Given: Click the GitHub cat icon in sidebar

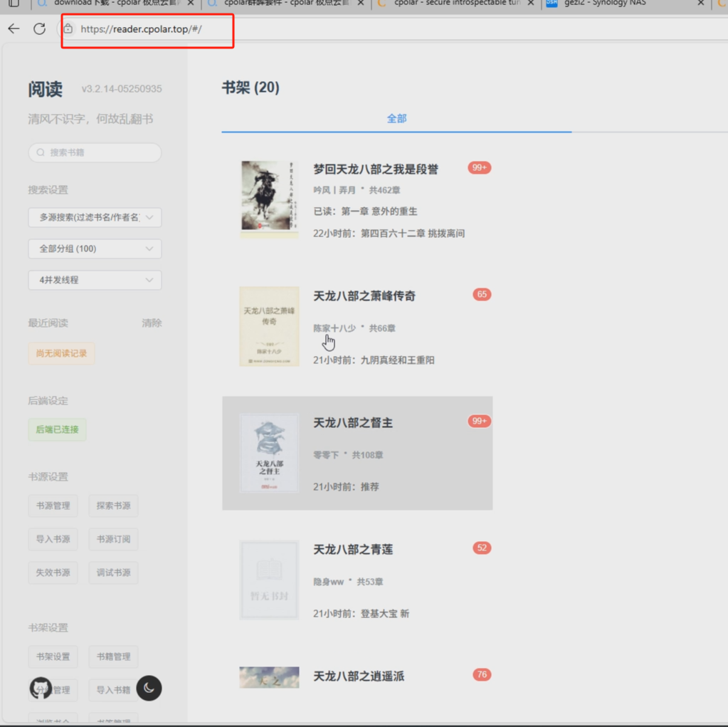Looking at the screenshot, I should pos(41,687).
